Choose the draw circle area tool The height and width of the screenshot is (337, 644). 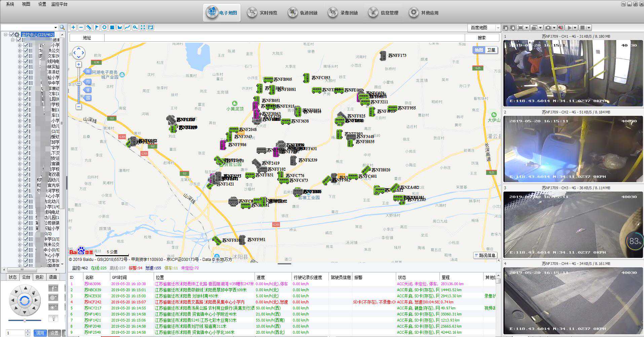click(104, 27)
